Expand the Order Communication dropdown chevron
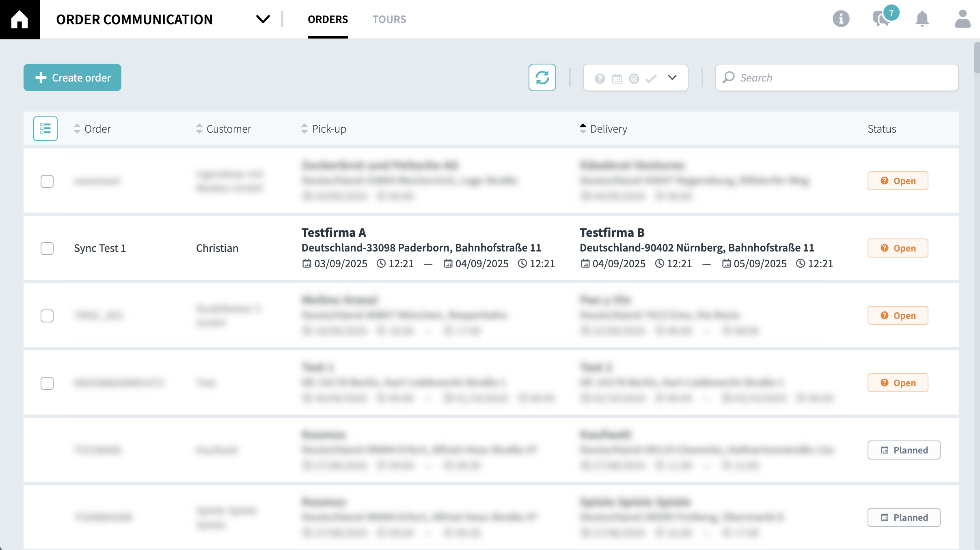 click(x=263, y=19)
